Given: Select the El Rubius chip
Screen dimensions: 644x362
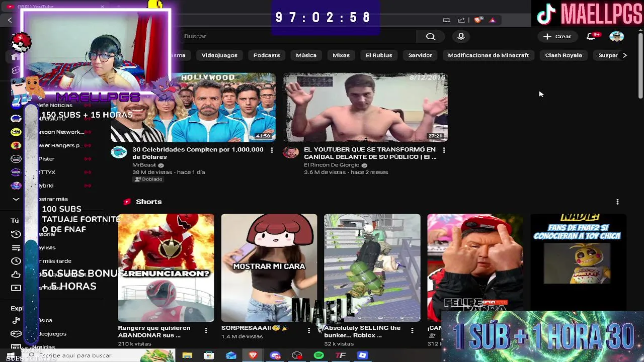Looking at the screenshot, I should pos(379,55).
